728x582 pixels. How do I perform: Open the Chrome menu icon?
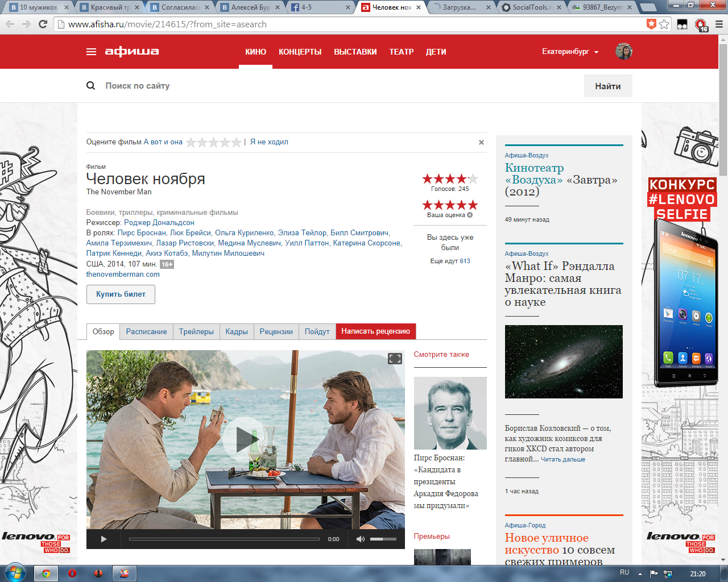point(719,24)
